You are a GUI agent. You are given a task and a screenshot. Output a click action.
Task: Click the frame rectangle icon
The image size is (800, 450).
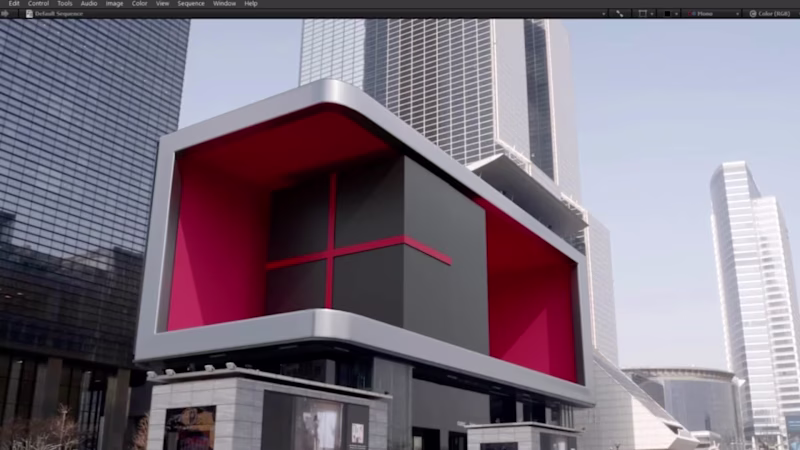click(643, 14)
